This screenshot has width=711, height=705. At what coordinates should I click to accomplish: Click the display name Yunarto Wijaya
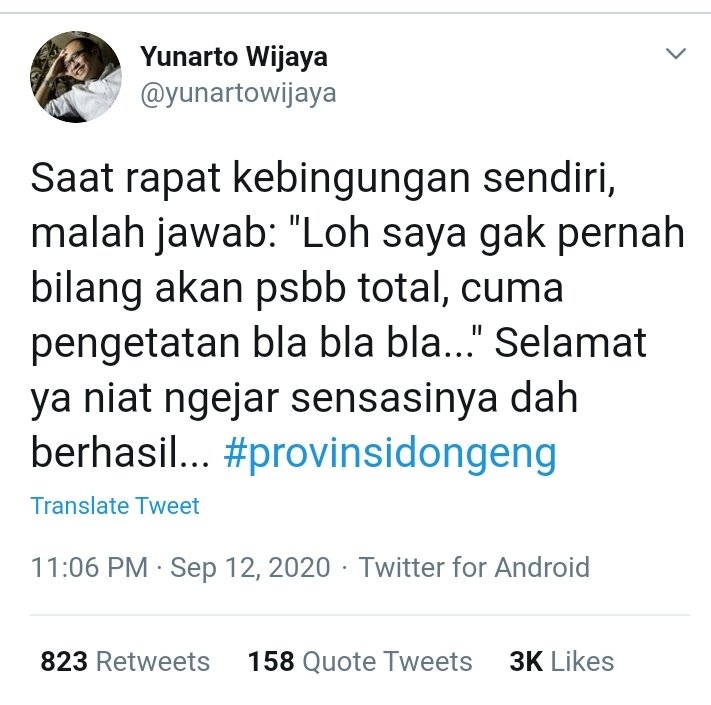pyautogui.click(x=234, y=58)
